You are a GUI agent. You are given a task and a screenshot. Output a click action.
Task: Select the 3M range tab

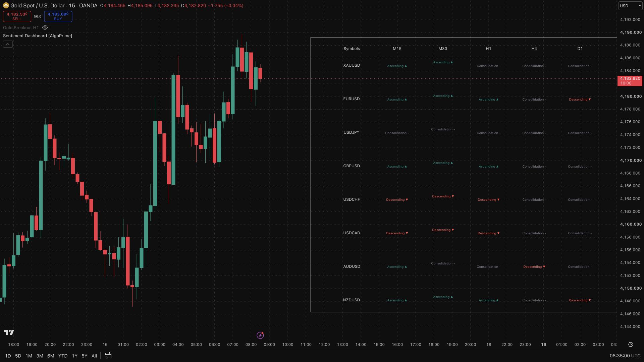(x=40, y=356)
